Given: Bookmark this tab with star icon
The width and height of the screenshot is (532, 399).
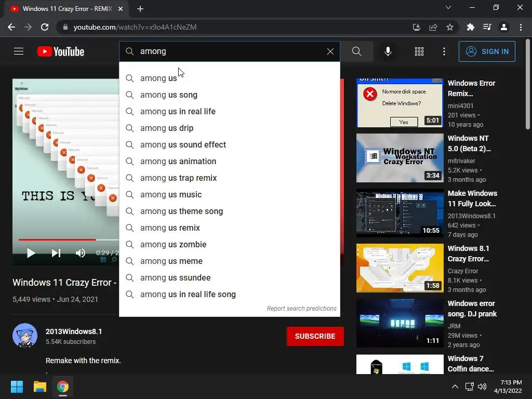Looking at the screenshot, I should pyautogui.click(x=450, y=27).
